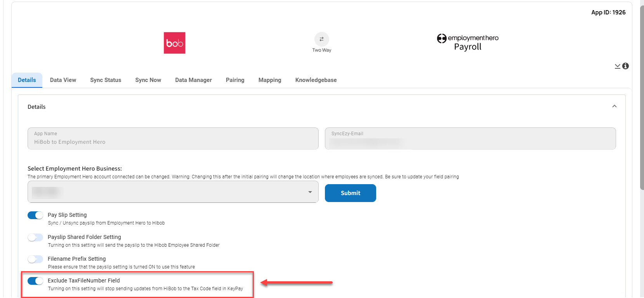Open the Data Manager tab
The image size is (644, 298).
click(x=193, y=80)
